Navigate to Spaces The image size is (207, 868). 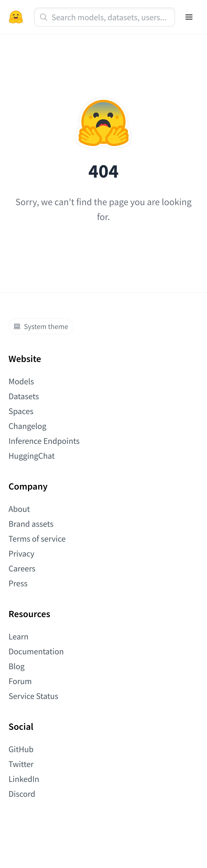pyautogui.click(x=21, y=411)
